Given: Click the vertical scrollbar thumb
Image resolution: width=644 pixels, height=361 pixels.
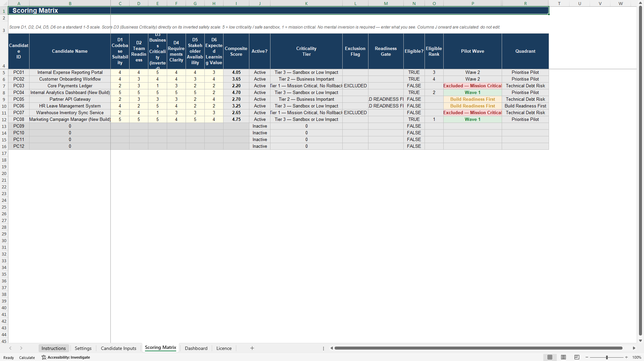Looking at the screenshot, I should tap(640, 171).
